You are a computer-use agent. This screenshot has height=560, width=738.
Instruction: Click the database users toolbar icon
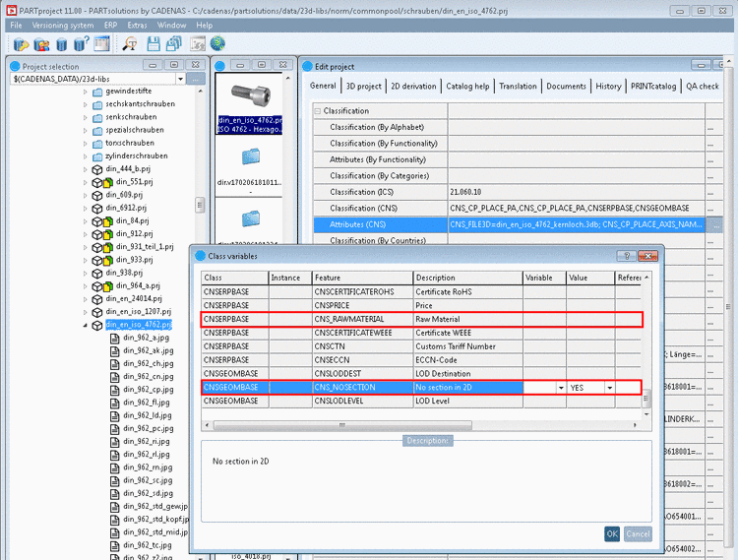pos(42,43)
